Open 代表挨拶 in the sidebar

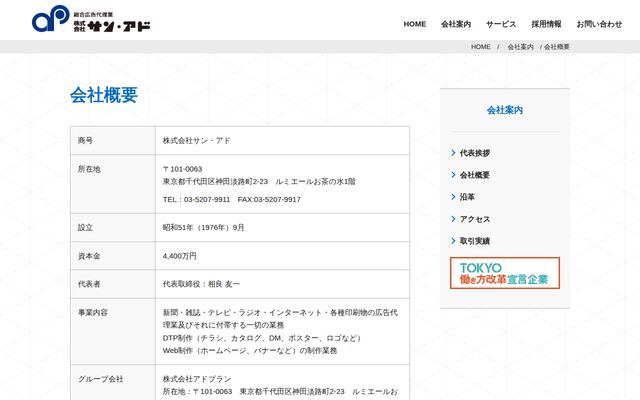pyautogui.click(x=475, y=153)
